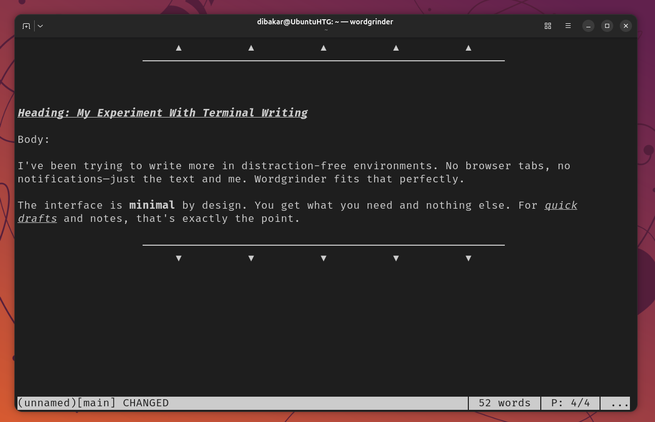Screen dimensions: 655x422
Task: Click the word 'distraction-free' in first paragraph
Action: coord(294,166)
